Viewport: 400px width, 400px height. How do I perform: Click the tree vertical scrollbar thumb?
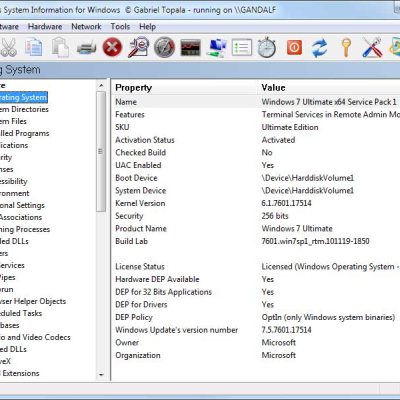101,151
